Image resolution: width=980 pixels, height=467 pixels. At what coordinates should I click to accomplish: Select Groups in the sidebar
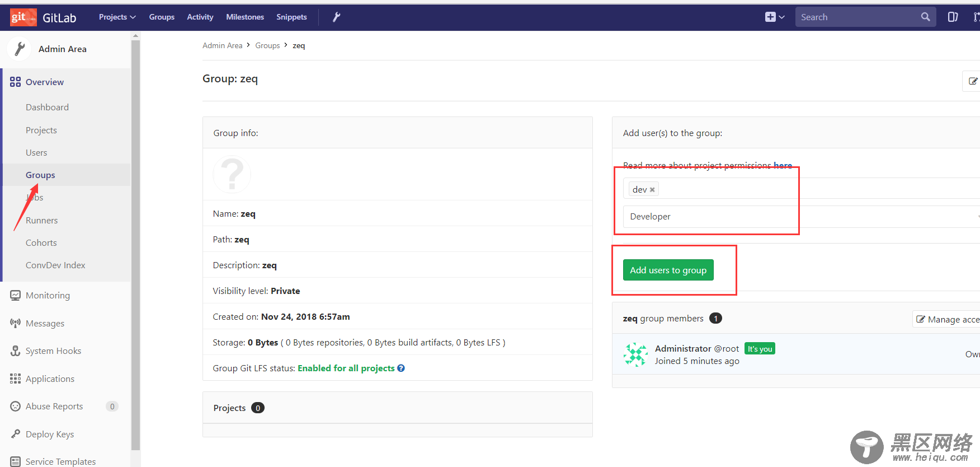(40, 175)
